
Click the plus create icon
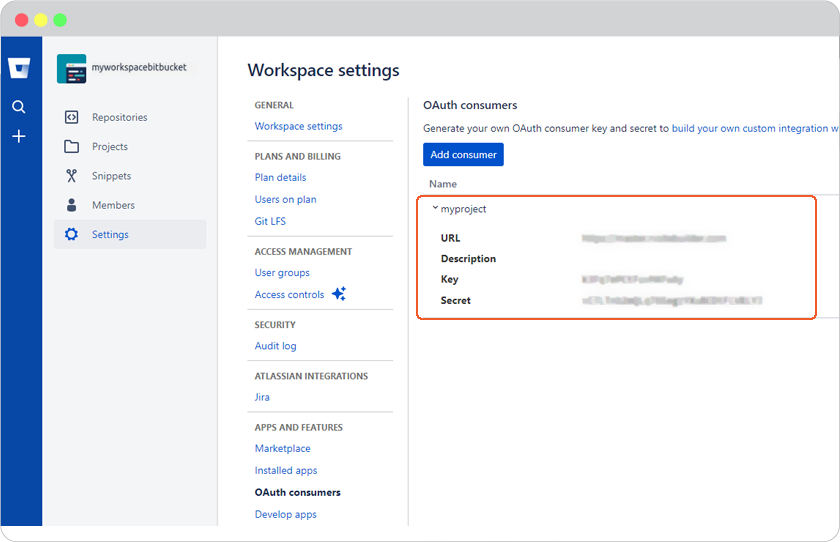coord(19,136)
